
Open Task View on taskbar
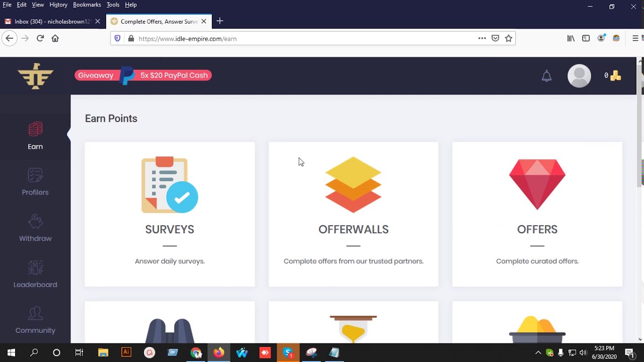click(x=79, y=352)
